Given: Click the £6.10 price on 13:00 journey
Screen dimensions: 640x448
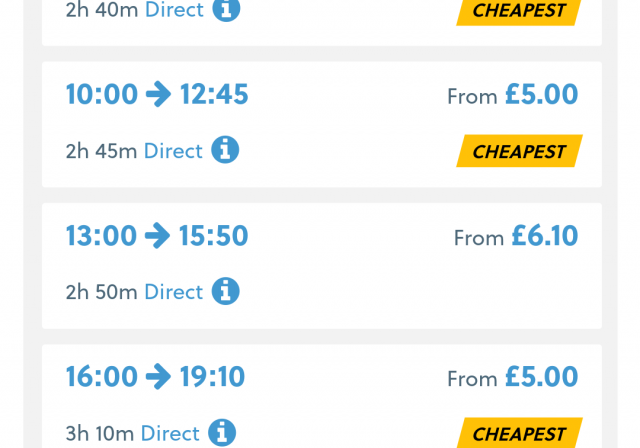Looking at the screenshot, I should tap(545, 235).
